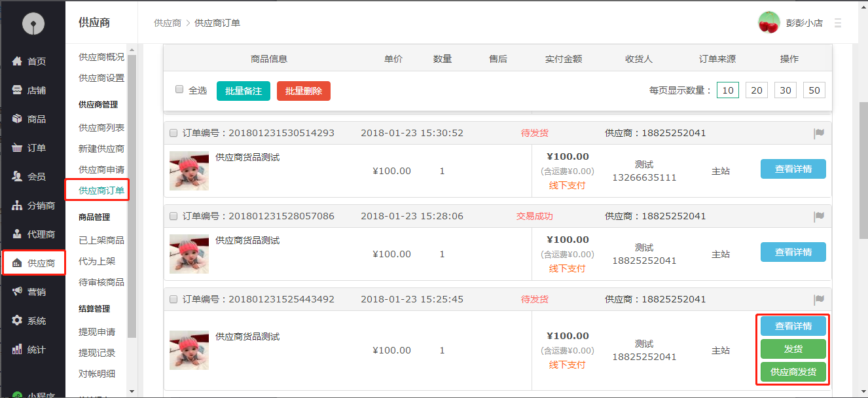Open the top-right hamburger menu
The image size is (868, 398).
(838, 23)
